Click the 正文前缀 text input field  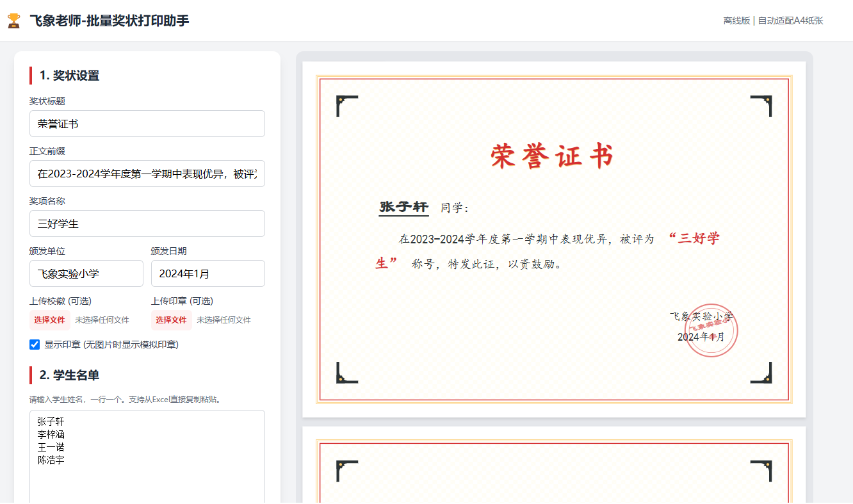coord(147,174)
